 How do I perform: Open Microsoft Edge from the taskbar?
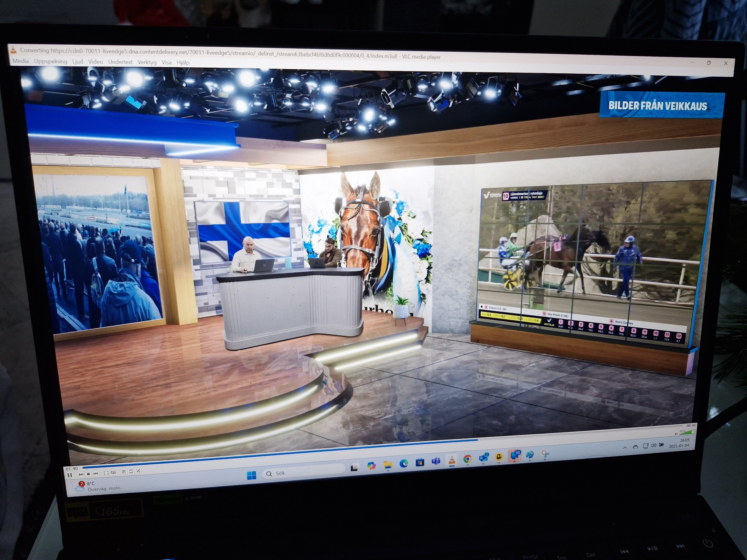point(404,463)
